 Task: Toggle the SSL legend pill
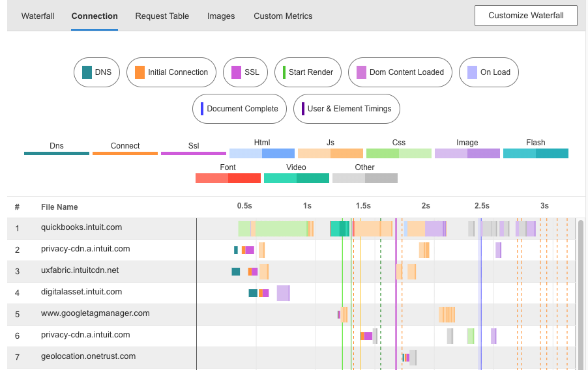245,72
